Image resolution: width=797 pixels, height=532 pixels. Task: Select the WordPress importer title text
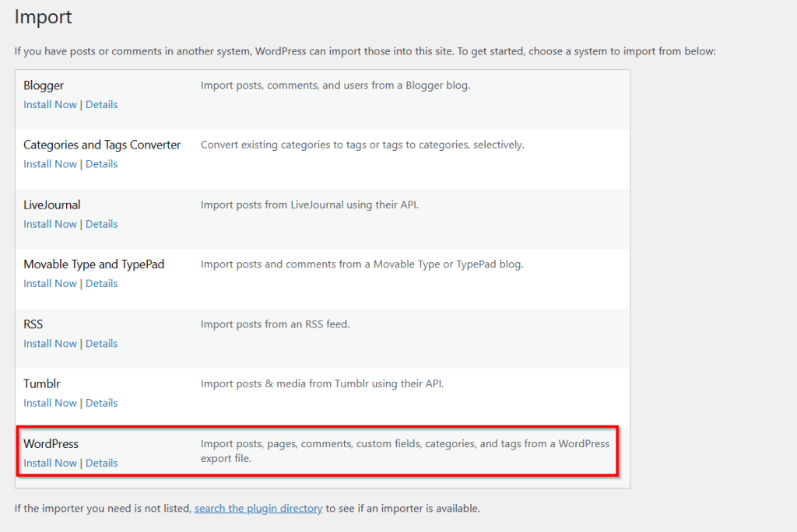pyautogui.click(x=51, y=443)
